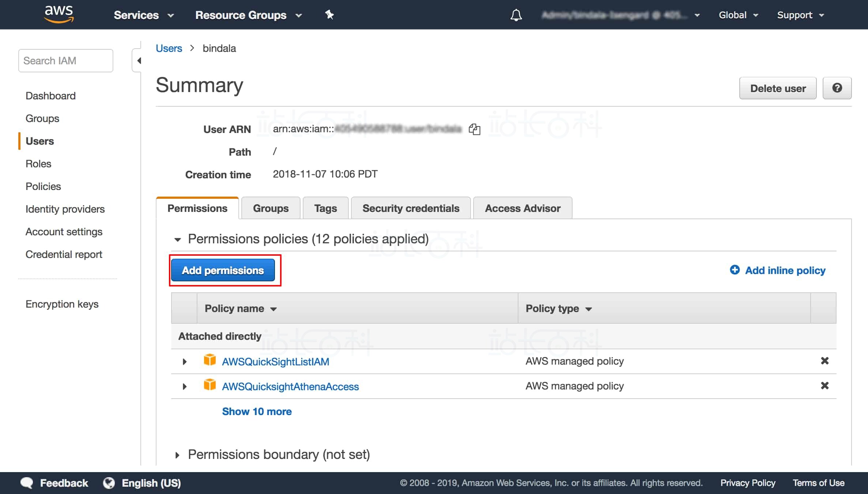Click the Add inline policy plus icon
868x494 pixels.
tap(735, 270)
